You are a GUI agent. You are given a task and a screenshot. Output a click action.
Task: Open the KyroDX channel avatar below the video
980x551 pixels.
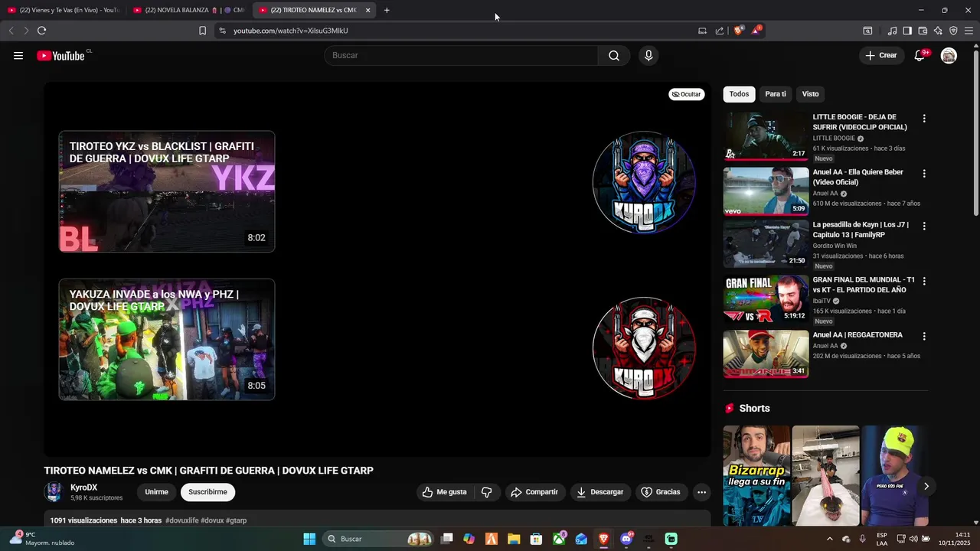point(54,492)
